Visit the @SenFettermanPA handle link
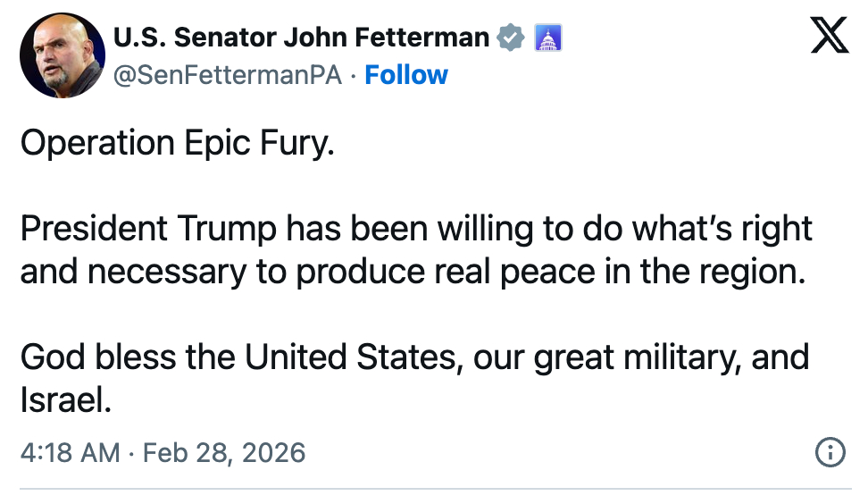The height and width of the screenshot is (504, 868). click(228, 75)
